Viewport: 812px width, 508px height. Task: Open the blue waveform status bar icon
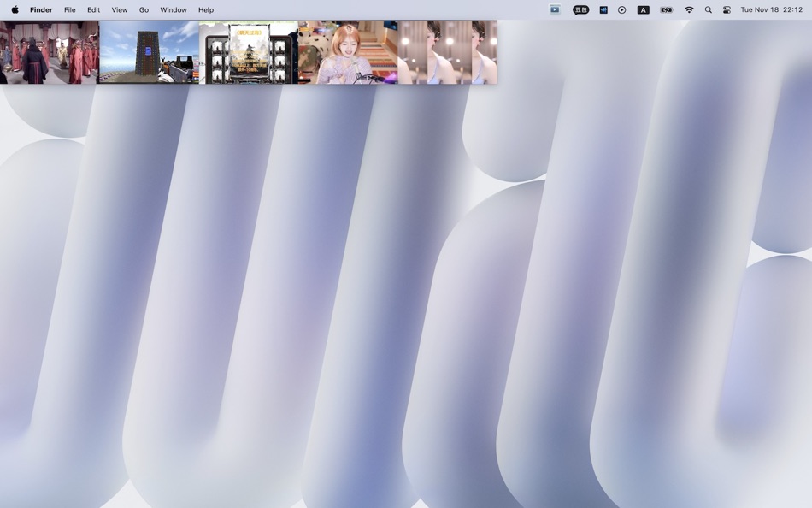click(603, 9)
